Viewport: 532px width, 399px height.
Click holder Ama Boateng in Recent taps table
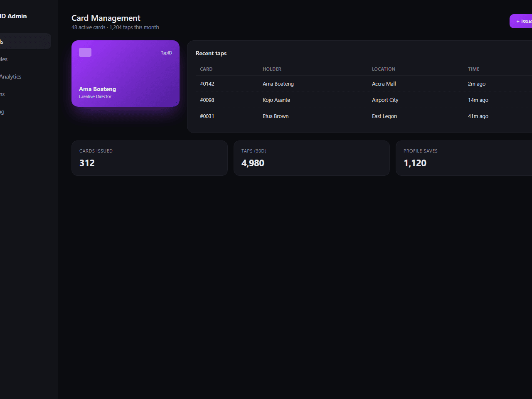278,84
